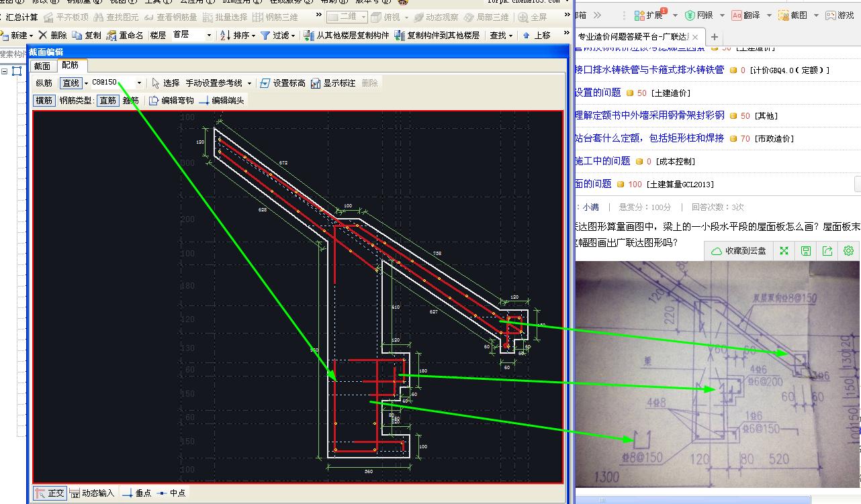Click the 删除 delete component button
The width and height of the screenshot is (861, 504).
click(52, 35)
